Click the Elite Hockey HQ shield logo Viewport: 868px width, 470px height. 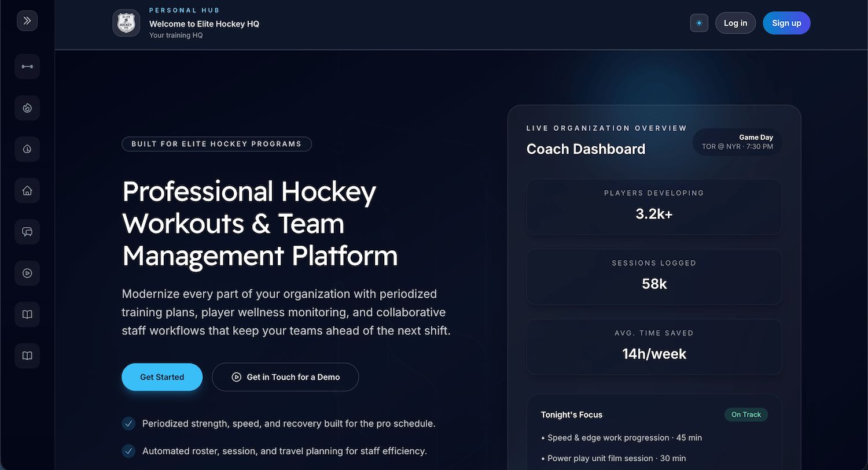[126, 23]
